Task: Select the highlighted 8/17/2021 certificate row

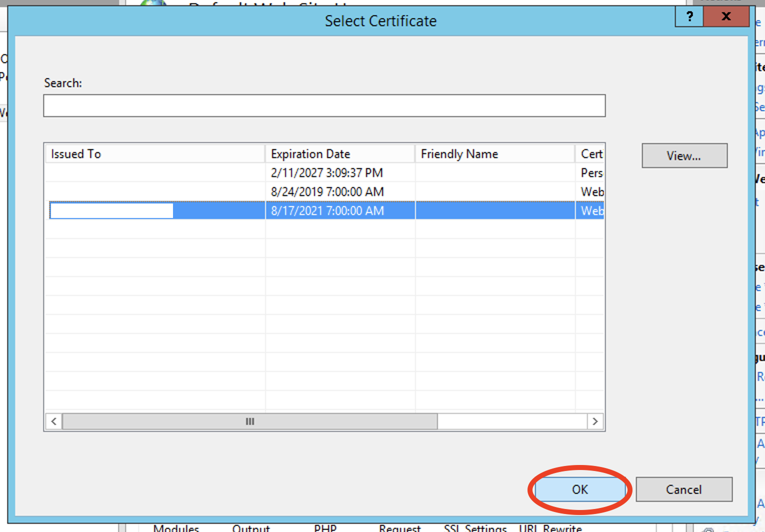Action: (x=326, y=211)
